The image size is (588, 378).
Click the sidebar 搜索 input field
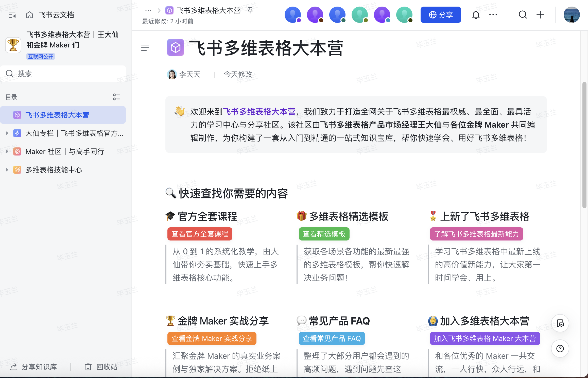click(63, 74)
